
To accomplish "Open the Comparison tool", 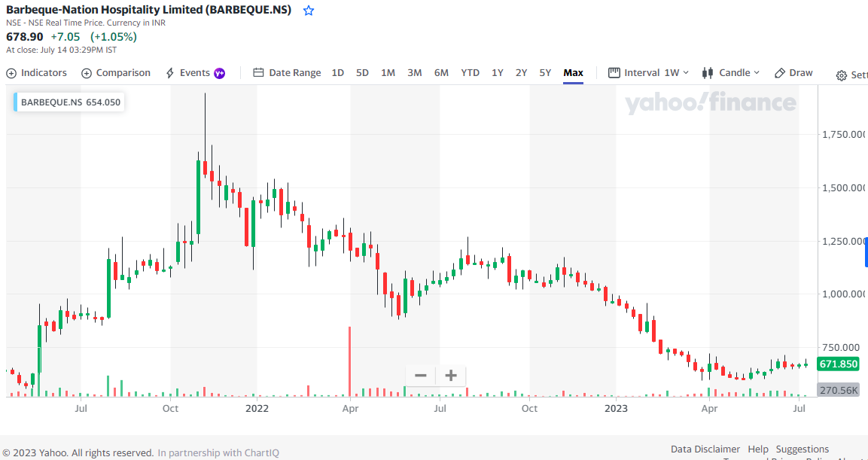I will click(x=116, y=72).
